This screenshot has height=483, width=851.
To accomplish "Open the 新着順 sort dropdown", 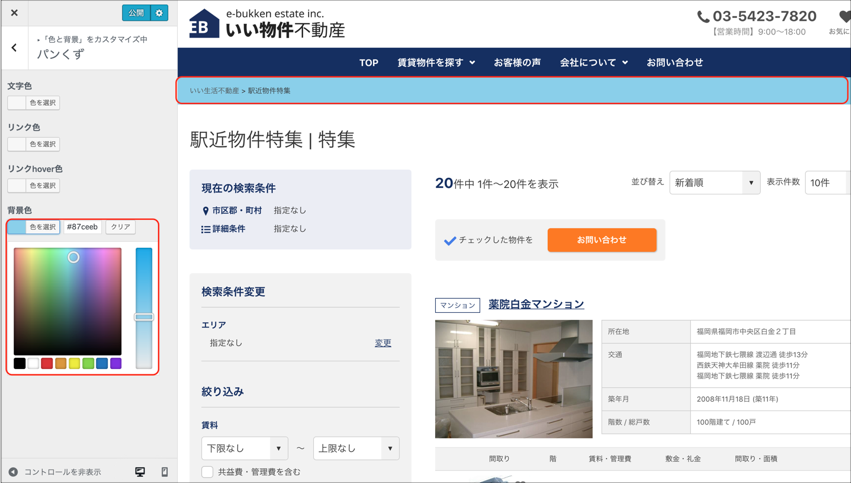I will click(x=714, y=183).
